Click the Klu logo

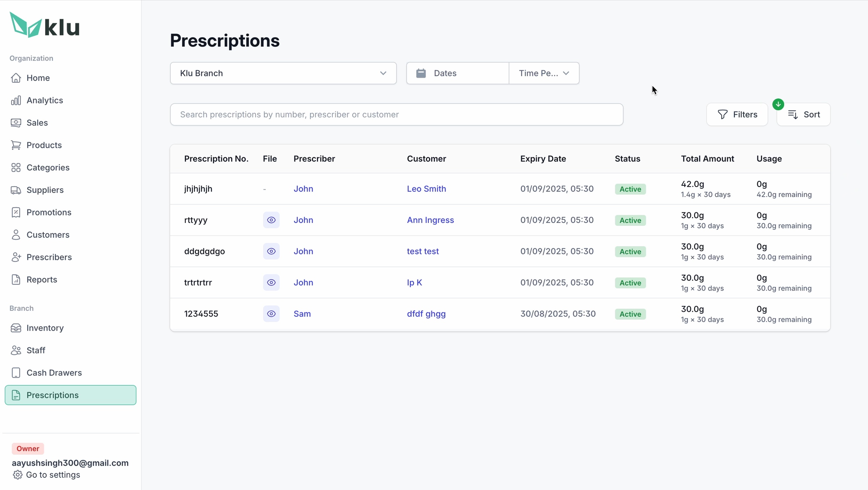click(x=44, y=25)
